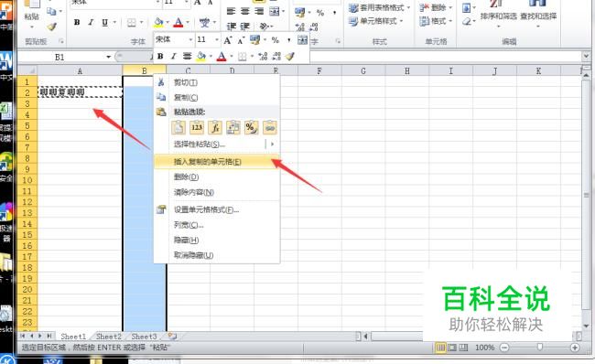Click mini toolbar merge and center icon

click(x=302, y=40)
